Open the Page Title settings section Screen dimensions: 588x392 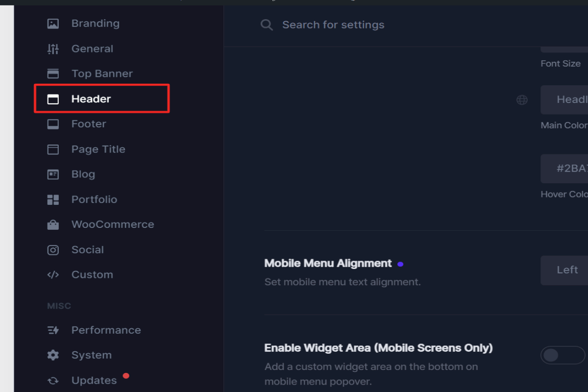[98, 149]
